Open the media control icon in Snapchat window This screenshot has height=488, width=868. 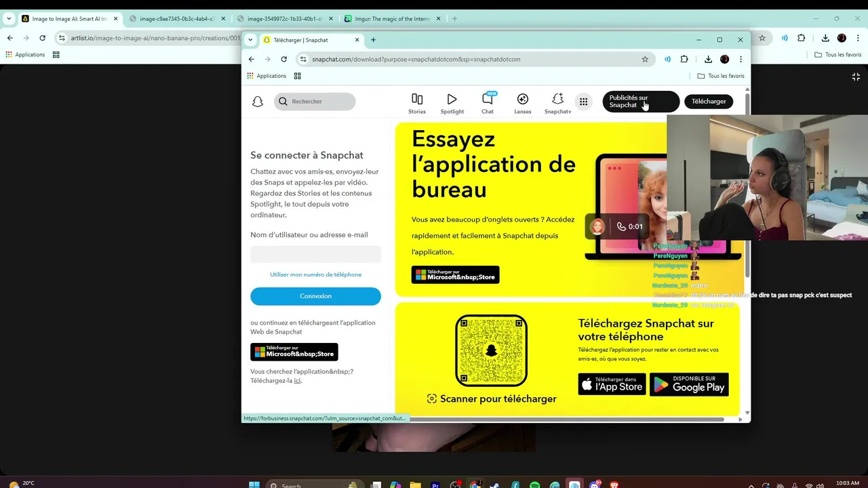667,59
